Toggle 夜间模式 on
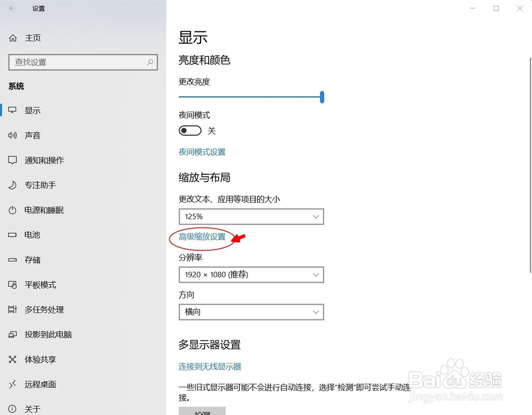 (190, 130)
